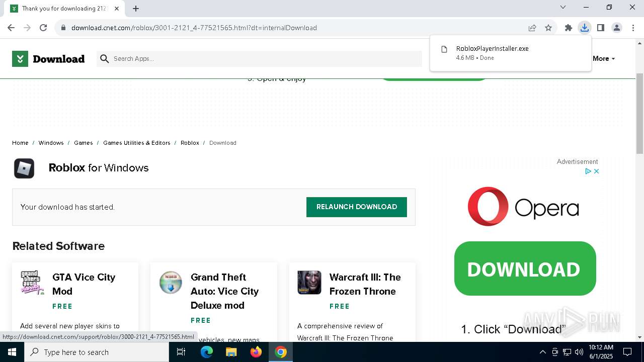
Task: Click the Chrome taskbar icon
Action: [x=281, y=352]
